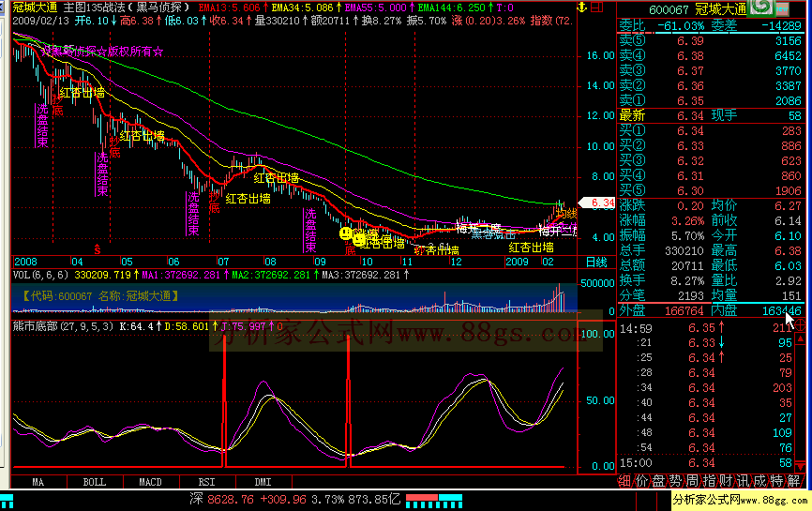
Task: Click the first tall red spike in 熊市底部 panel
Action: 224,401
